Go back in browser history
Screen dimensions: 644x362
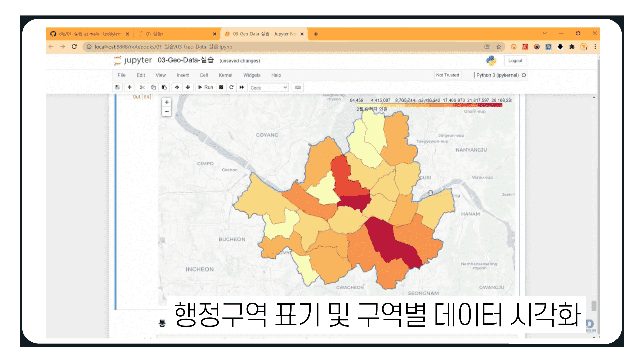coord(51,47)
